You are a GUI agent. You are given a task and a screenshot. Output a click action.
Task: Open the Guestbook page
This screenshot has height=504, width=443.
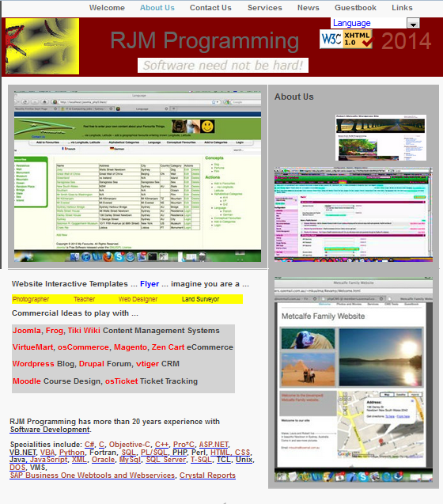pyautogui.click(x=355, y=8)
